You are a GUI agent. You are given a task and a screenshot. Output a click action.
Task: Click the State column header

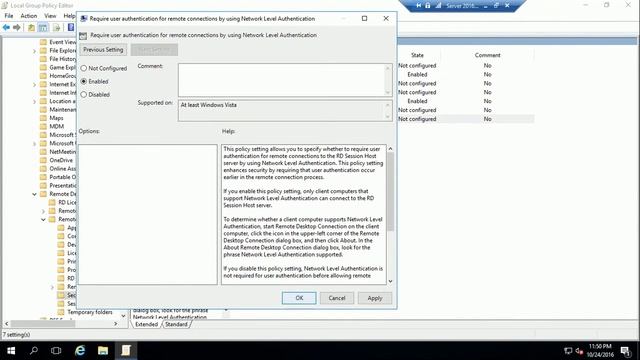coord(417,55)
